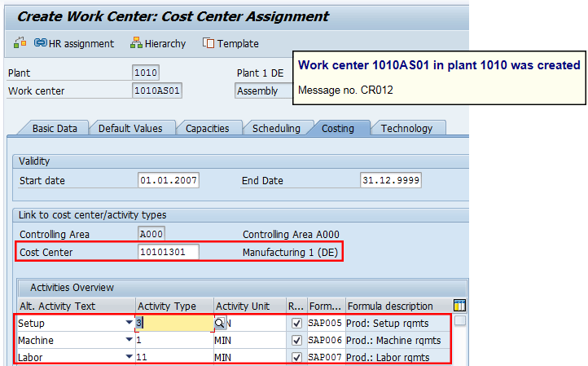Screen dimensions: 588x366
Task: Switch to the Scheduling tab
Action: [275, 128]
